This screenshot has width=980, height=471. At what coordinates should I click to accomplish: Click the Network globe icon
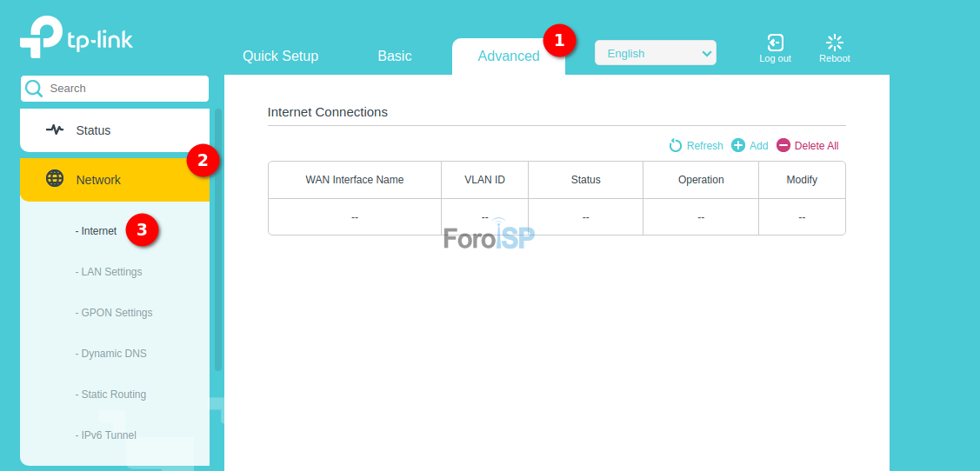(55, 179)
